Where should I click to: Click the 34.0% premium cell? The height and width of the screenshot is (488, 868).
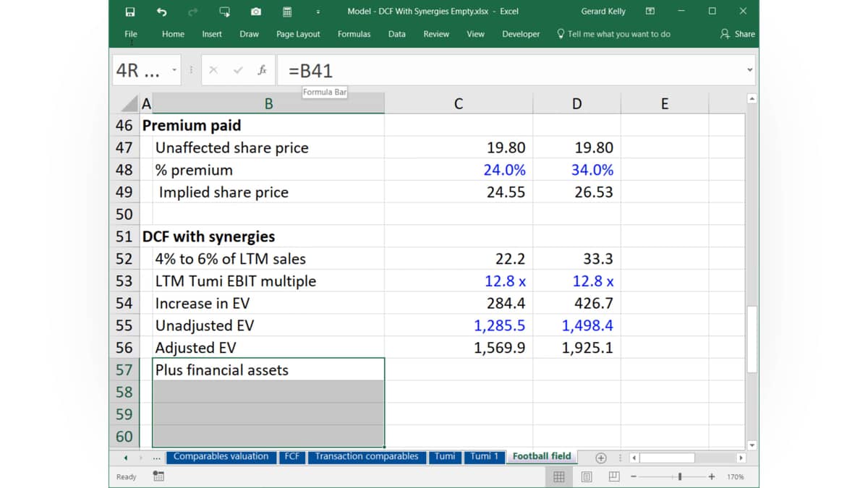coord(576,170)
